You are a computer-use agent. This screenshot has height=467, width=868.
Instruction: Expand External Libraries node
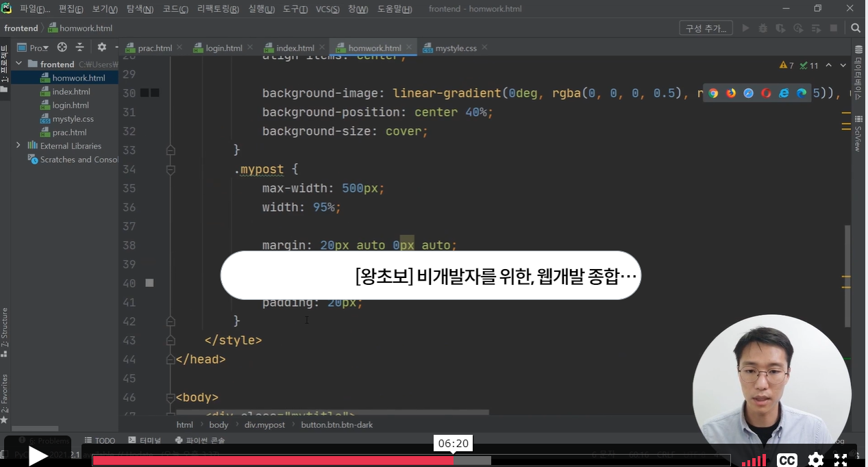click(x=18, y=145)
